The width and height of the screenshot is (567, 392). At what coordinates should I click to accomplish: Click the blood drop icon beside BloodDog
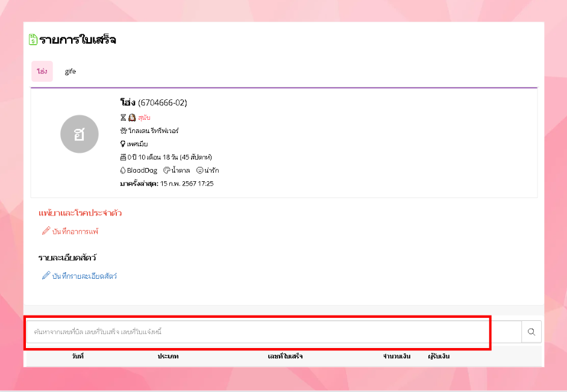(123, 170)
